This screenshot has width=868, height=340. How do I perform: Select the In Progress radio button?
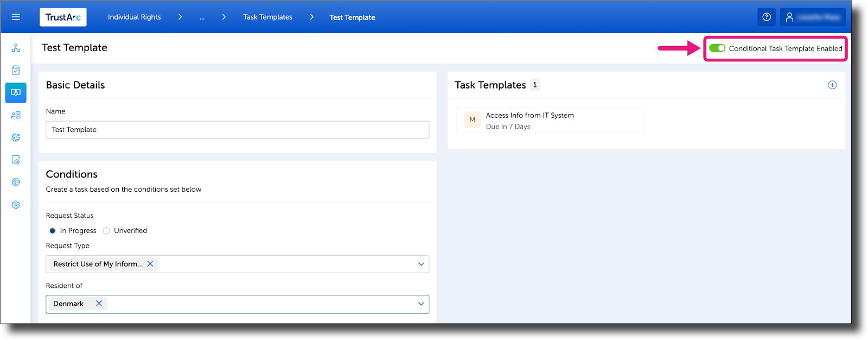click(52, 230)
